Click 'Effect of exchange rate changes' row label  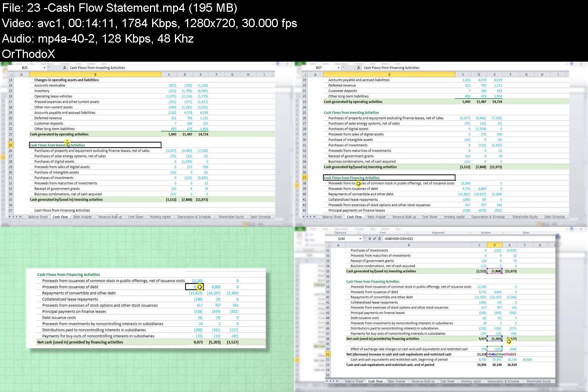point(409,349)
